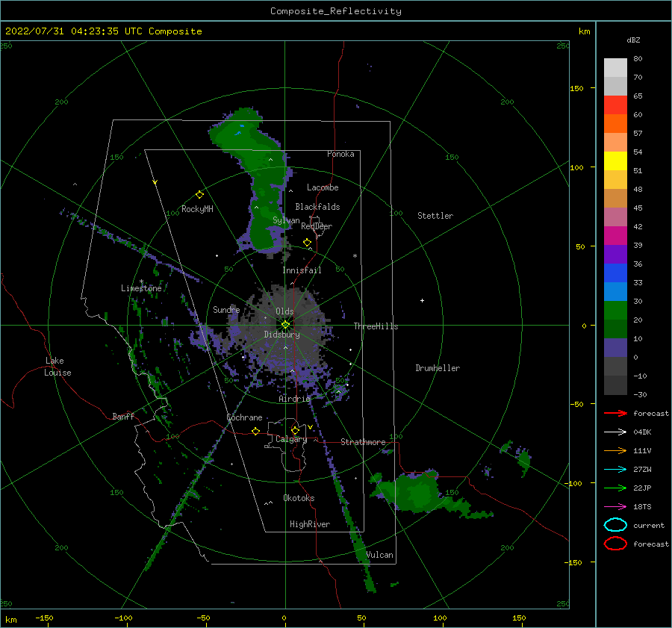
Task: Click the Didsbury label
Action: coord(282,335)
